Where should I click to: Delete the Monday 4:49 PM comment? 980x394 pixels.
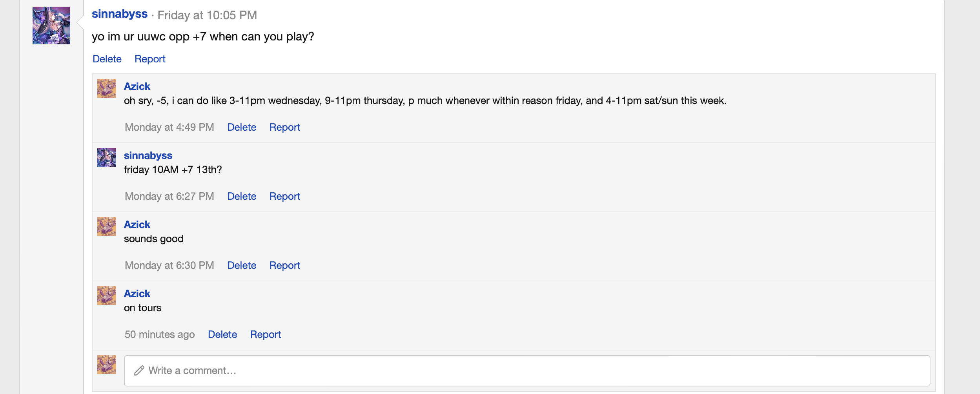(x=242, y=127)
